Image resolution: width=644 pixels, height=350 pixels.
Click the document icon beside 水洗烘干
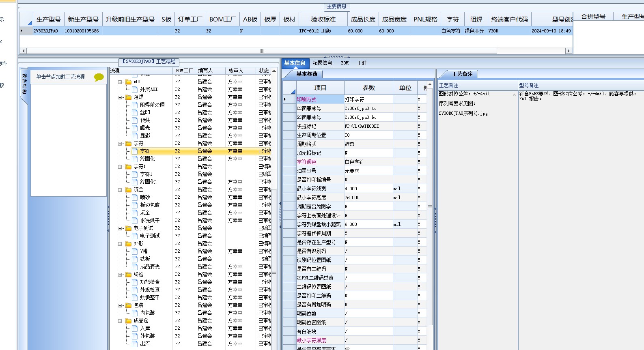pos(135,220)
